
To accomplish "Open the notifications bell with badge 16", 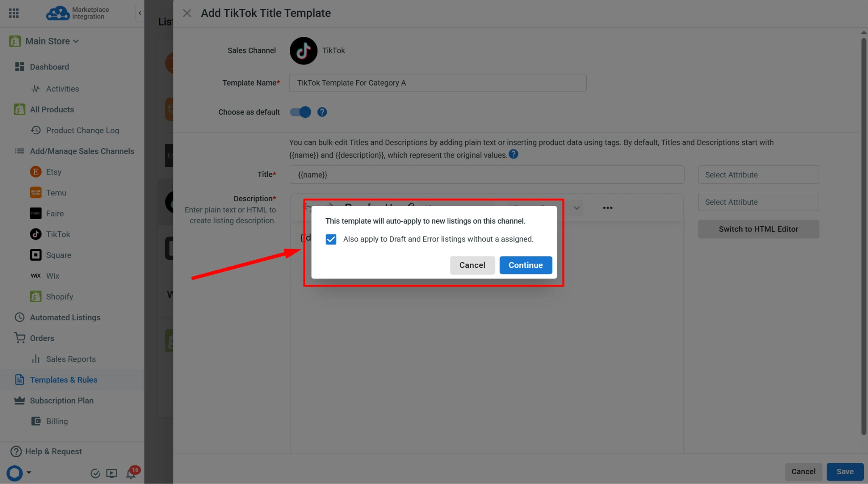I will (131, 473).
